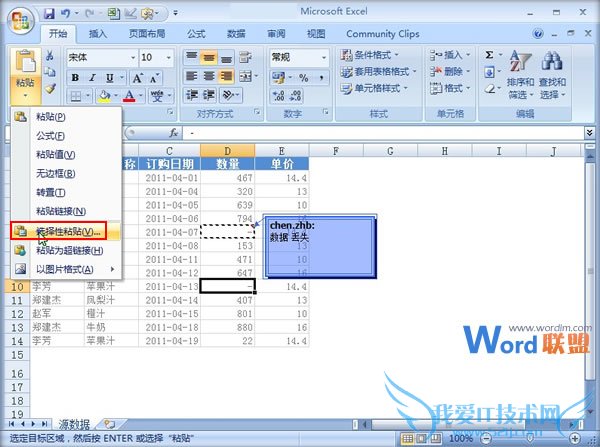Apply percent style format
Screen dimensions: 600x447
304,78
